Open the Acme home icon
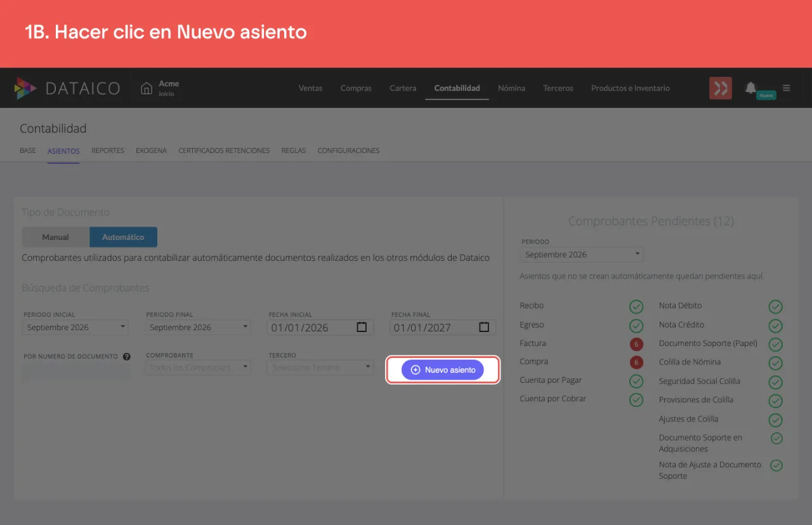 [x=147, y=88]
